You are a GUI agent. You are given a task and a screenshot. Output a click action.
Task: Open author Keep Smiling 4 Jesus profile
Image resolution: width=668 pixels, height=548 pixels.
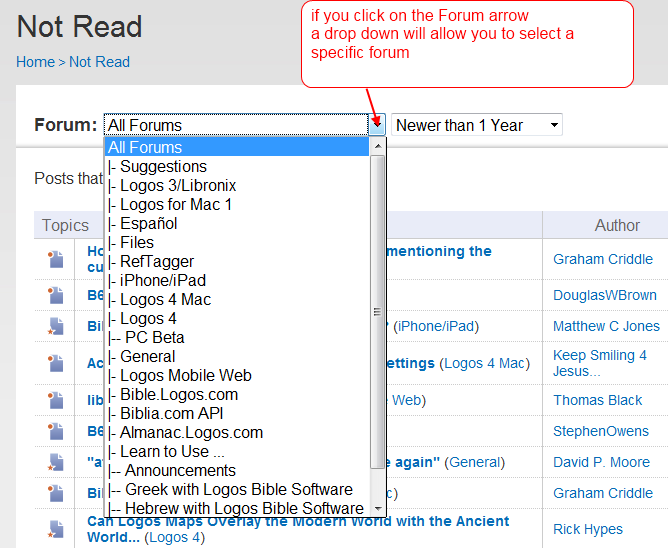(x=600, y=363)
